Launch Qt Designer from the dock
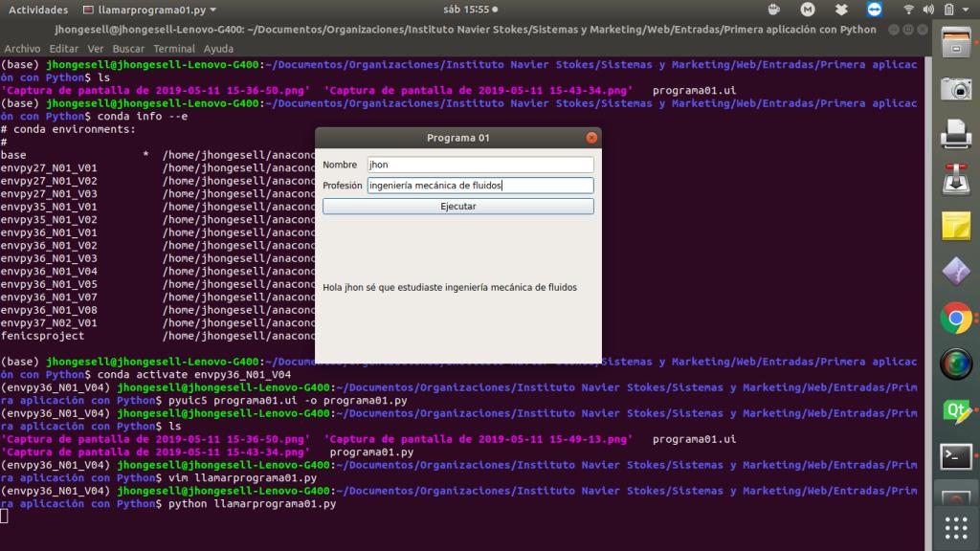This screenshot has width=980, height=551. [956, 410]
